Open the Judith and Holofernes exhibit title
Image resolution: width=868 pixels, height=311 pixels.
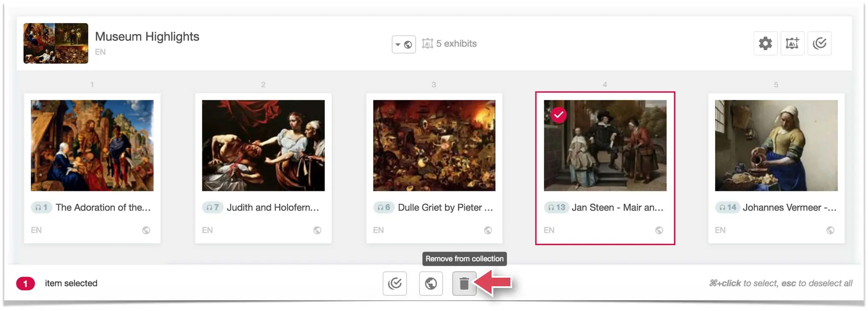273,208
